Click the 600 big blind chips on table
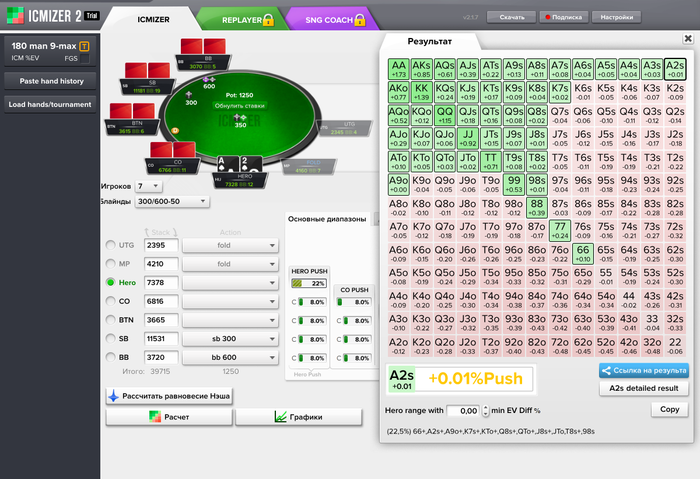 pyautogui.click(x=209, y=83)
